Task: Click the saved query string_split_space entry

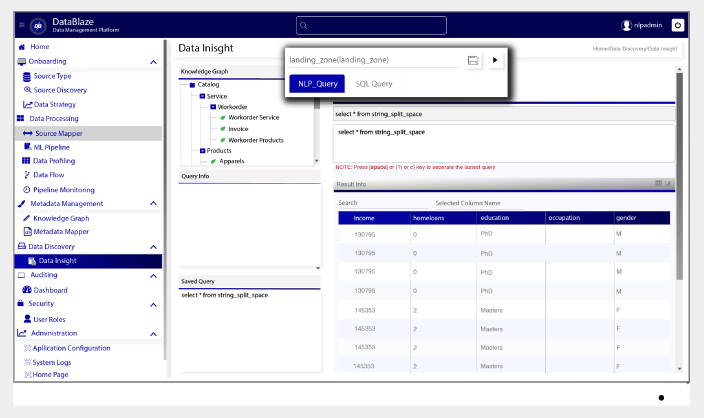Action: click(x=224, y=295)
